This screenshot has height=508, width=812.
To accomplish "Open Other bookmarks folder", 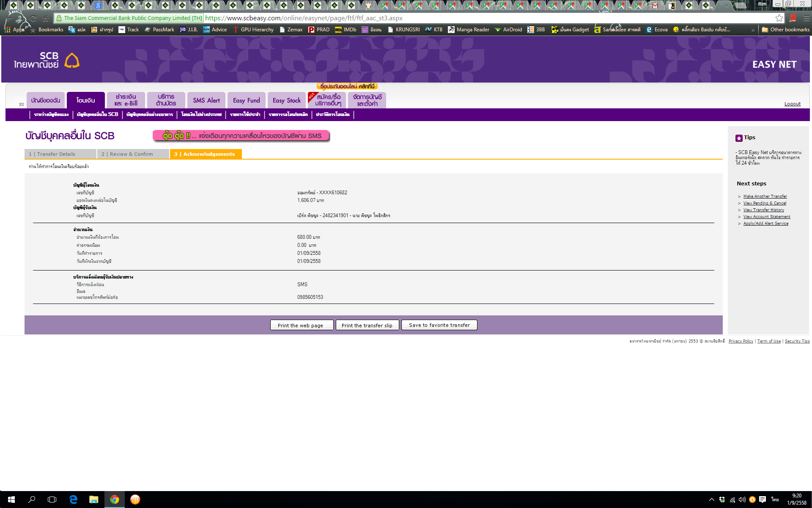I will 785,30.
